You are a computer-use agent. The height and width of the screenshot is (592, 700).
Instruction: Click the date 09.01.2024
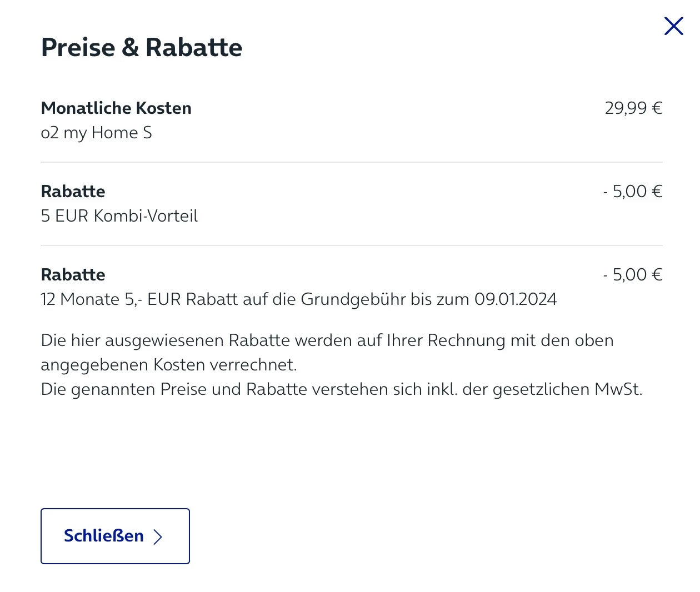515,299
